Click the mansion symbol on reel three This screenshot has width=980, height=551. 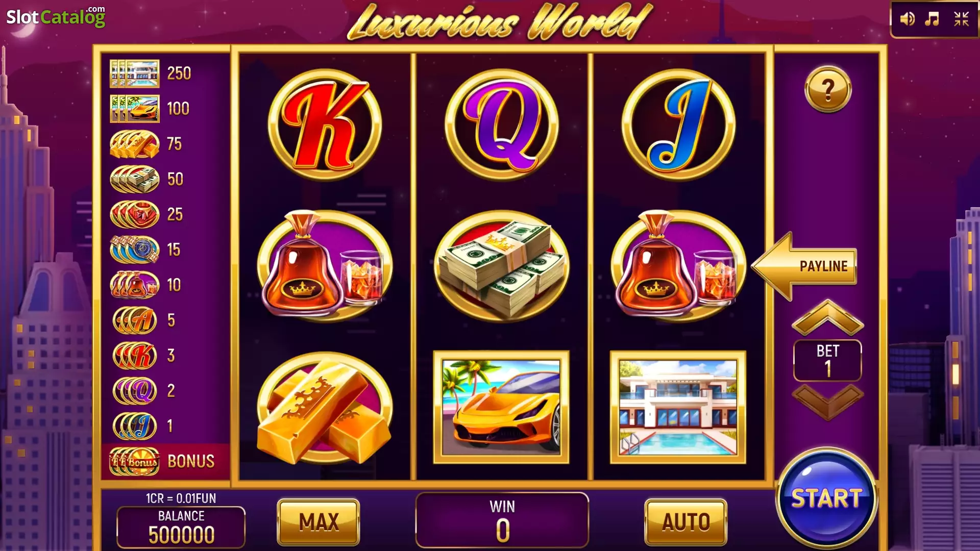678,407
